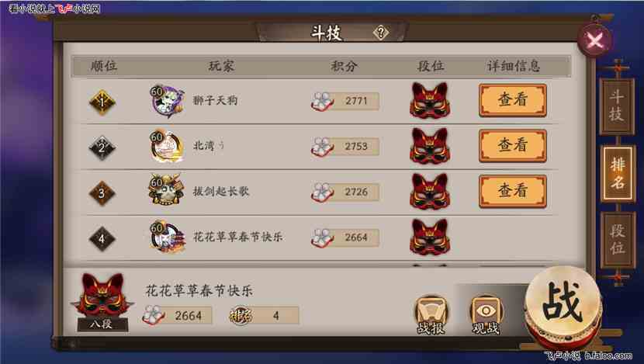Click the 排名 rank value 4 field

tap(264, 316)
